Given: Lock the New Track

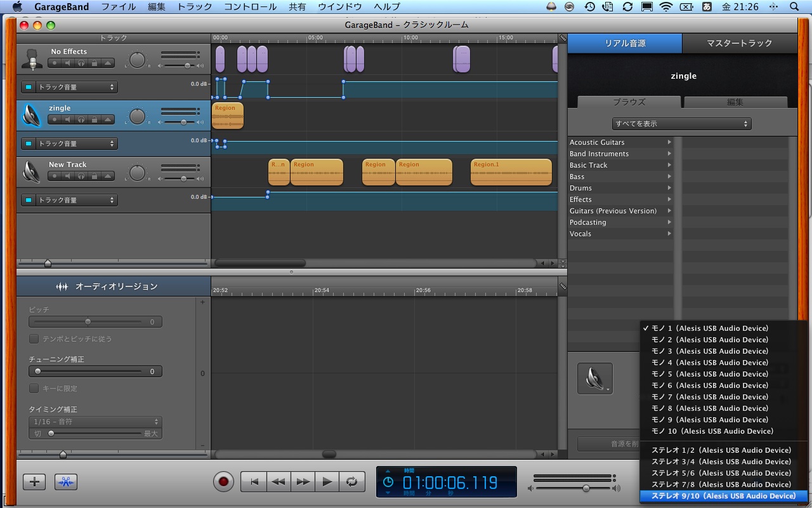Looking at the screenshot, I should [95, 176].
